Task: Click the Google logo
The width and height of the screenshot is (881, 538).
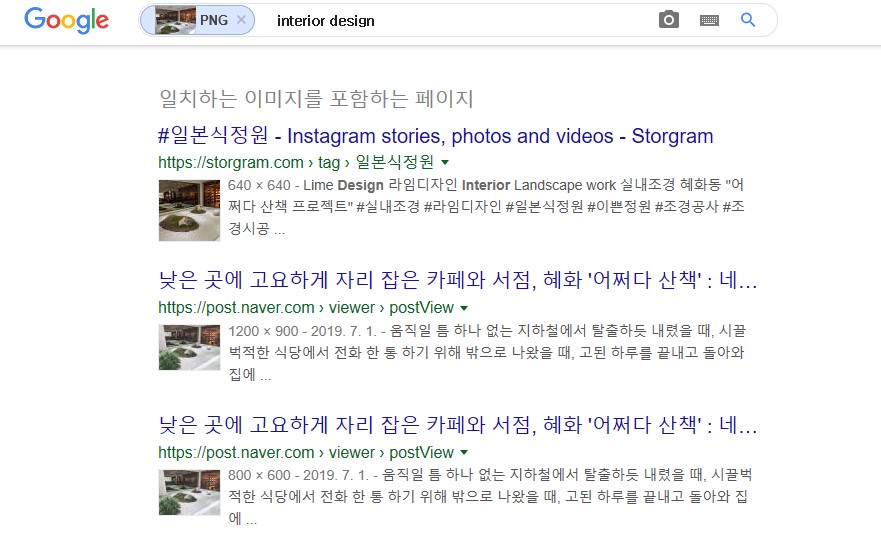Action: [67, 20]
